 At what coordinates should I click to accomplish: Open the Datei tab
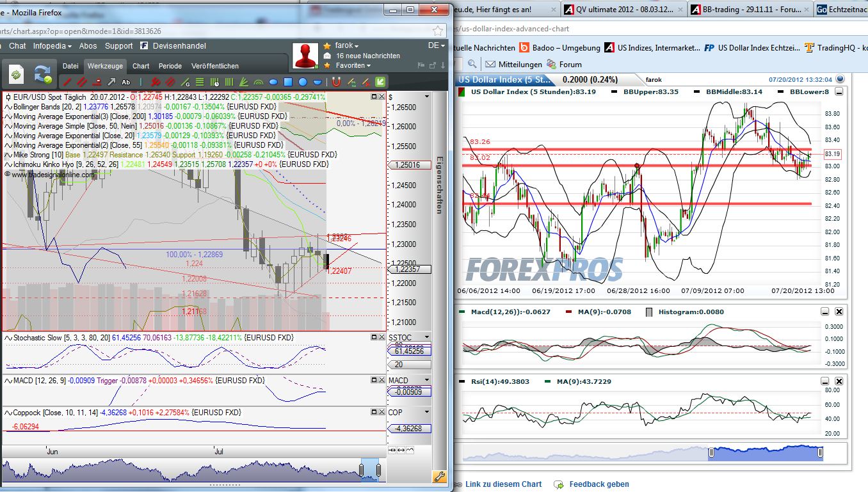70,66
